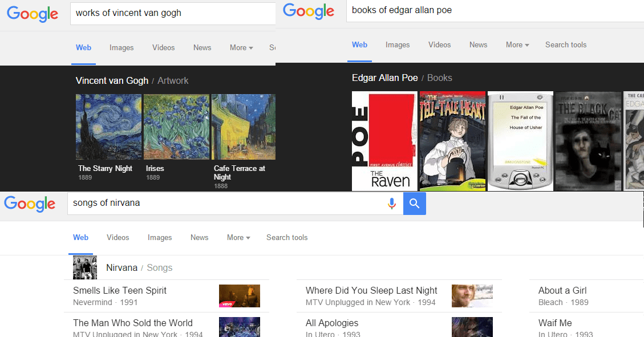
Task: Open Where Did You Sleep Last Night thumbnail
Action: 472,296
